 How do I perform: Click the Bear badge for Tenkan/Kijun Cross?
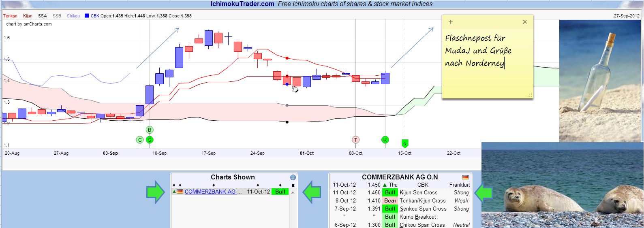(390, 200)
